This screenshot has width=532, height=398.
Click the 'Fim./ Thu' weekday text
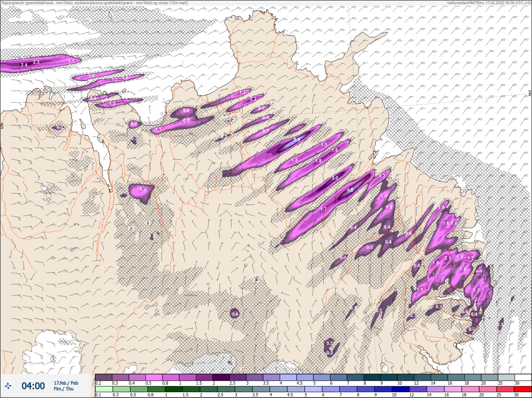[x=64, y=389]
